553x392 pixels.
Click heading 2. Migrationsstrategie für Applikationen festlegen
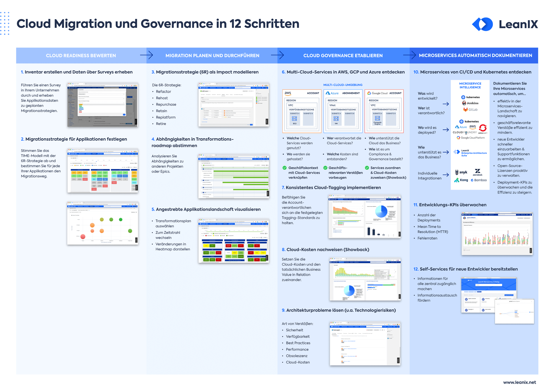74,139
